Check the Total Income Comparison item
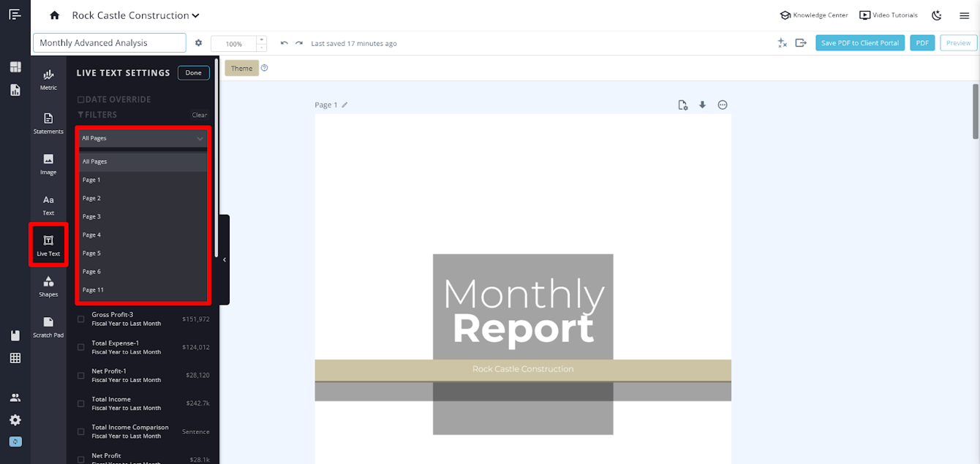Viewport: 980px width, 464px height. (x=81, y=432)
